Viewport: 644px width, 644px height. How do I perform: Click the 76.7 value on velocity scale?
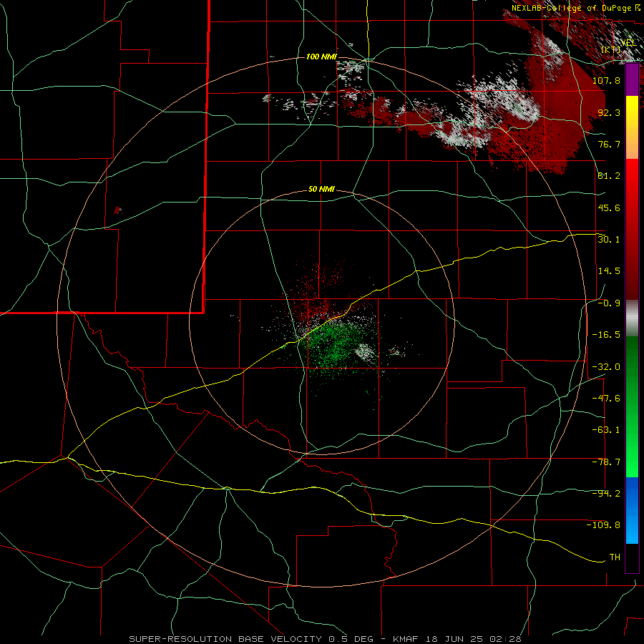coord(609,144)
